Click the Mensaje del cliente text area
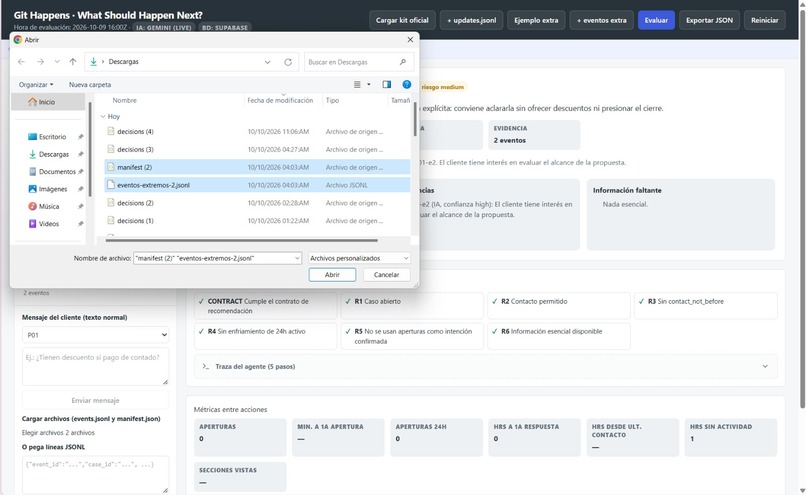The height and width of the screenshot is (495, 806). [x=96, y=366]
